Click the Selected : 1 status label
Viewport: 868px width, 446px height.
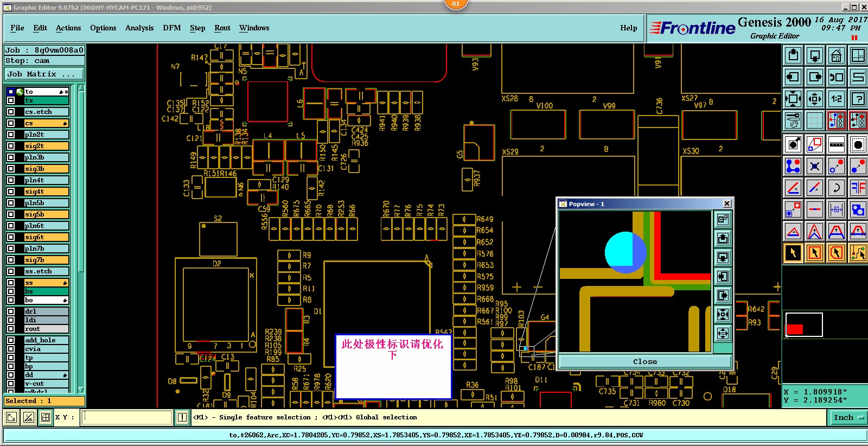[44, 401]
